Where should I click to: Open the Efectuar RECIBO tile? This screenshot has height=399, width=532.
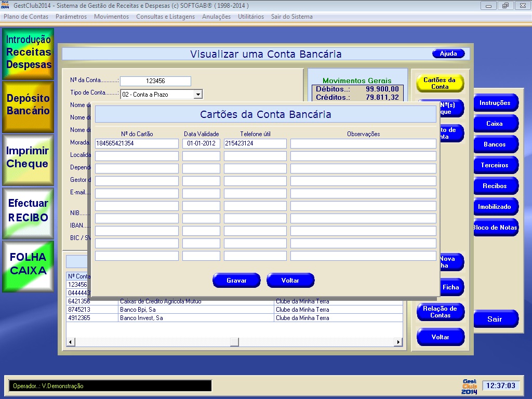pos(28,212)
